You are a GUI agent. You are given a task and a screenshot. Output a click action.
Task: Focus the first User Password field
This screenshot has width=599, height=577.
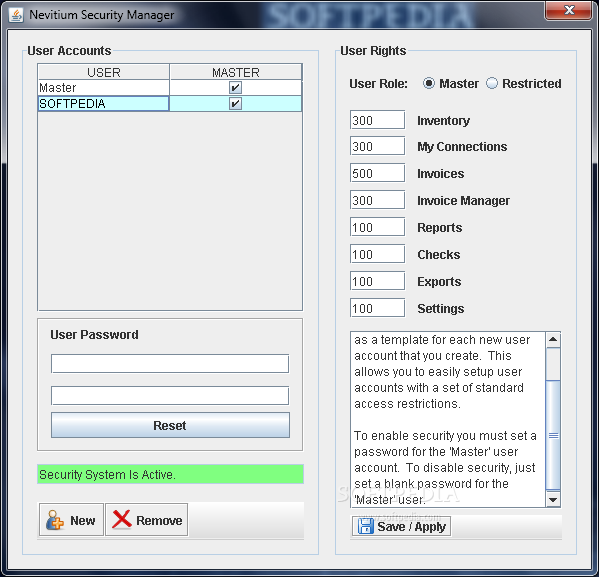point(170,363)
